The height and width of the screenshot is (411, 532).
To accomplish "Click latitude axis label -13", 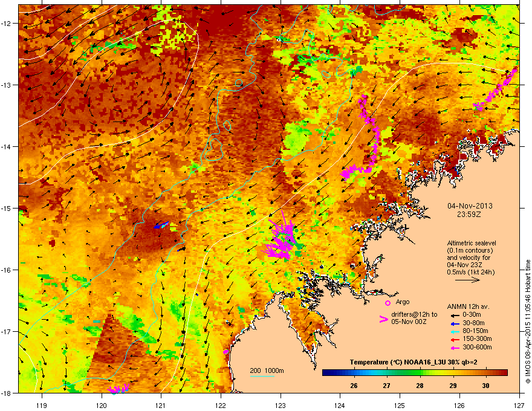I will pos(6,85).
